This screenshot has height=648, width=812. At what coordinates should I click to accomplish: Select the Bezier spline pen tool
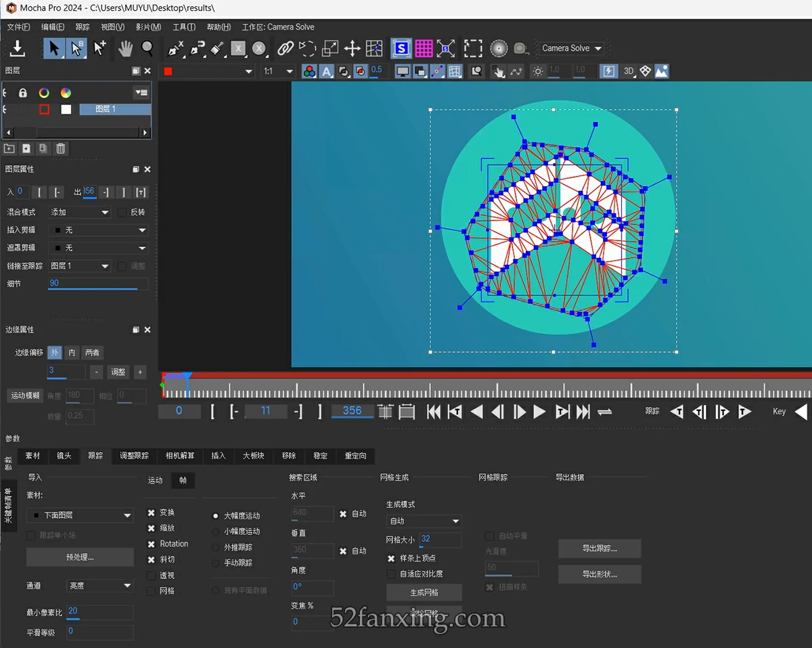click(x=197, y=48)
